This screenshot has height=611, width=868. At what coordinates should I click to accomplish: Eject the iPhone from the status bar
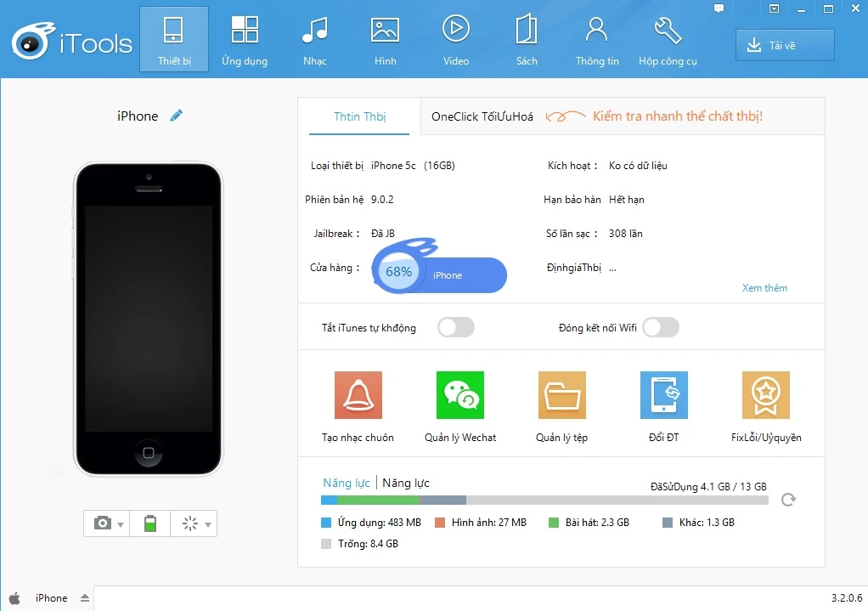(85, 597)
